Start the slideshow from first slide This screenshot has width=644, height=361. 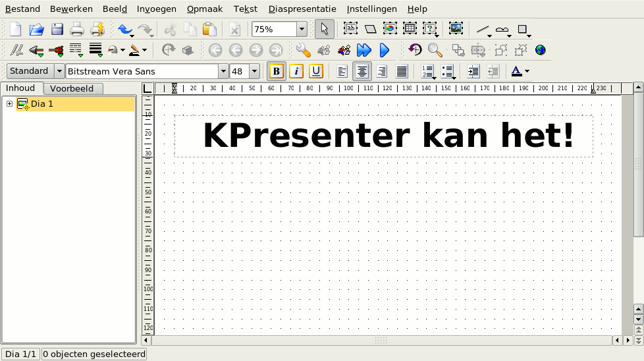tap(363, 50)
